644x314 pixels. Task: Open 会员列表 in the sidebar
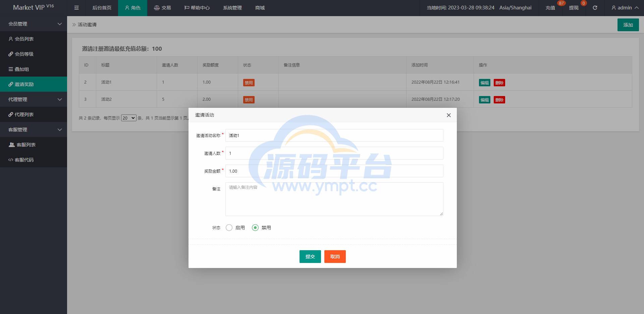pos(34,39)
